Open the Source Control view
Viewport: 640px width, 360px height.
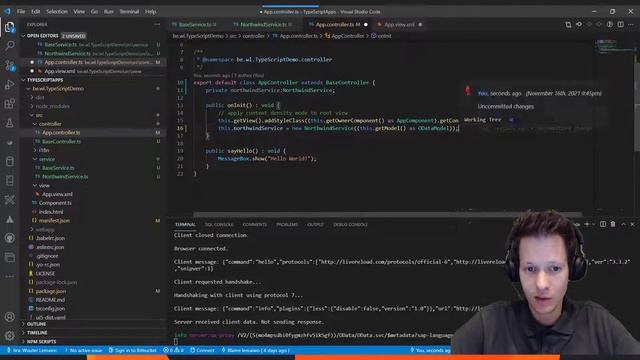pyautogui.click(x=9, y=65)
